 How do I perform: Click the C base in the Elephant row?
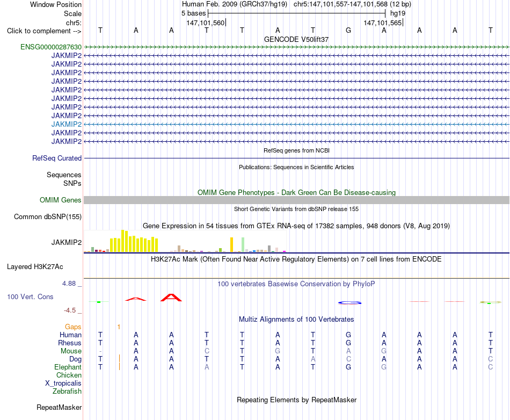pyautogui.click(x=491, y=367)
